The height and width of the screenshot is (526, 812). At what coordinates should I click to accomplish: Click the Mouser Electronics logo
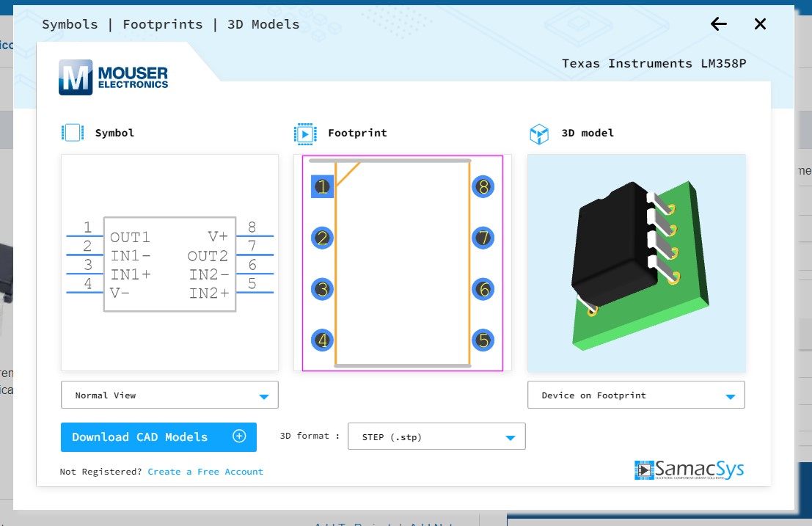tap(114, 77)
